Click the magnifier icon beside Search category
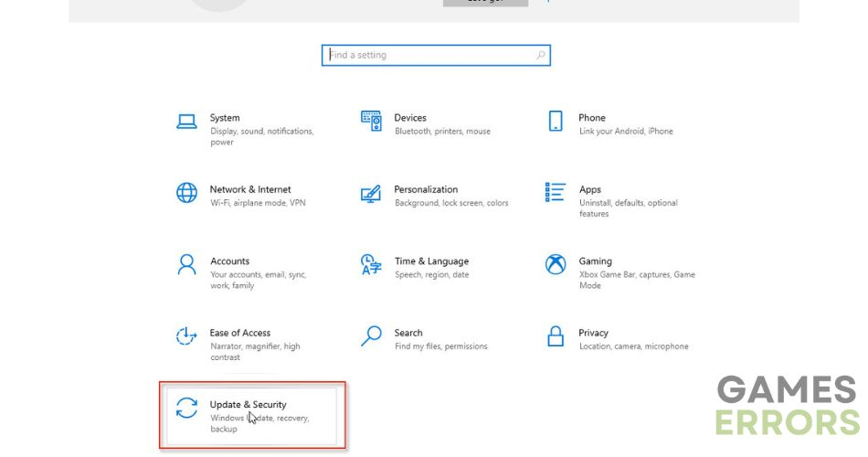Screen dimensions: 868x457 pos(371,336)
